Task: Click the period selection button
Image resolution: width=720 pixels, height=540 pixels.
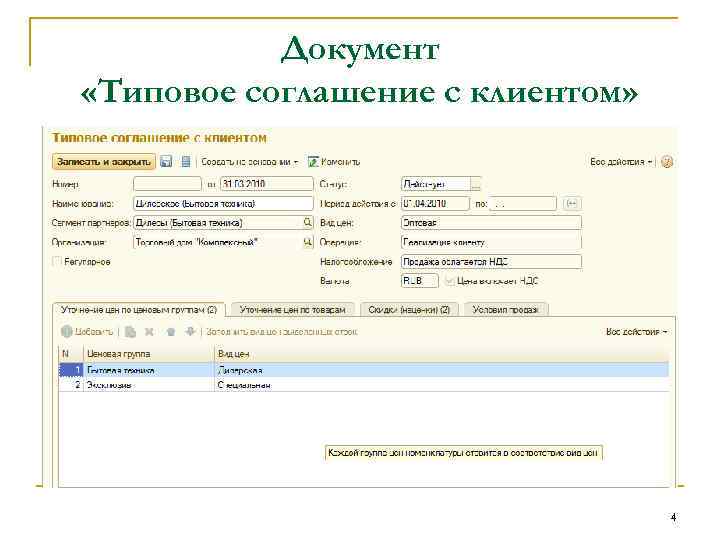Action: coord(572,203)
